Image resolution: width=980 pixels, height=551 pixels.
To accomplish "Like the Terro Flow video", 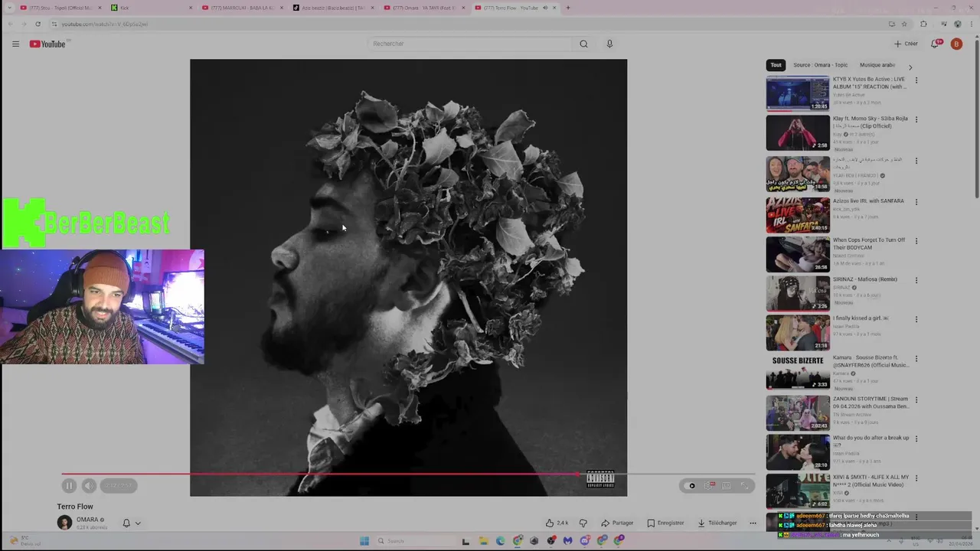I will coord(557,523).
